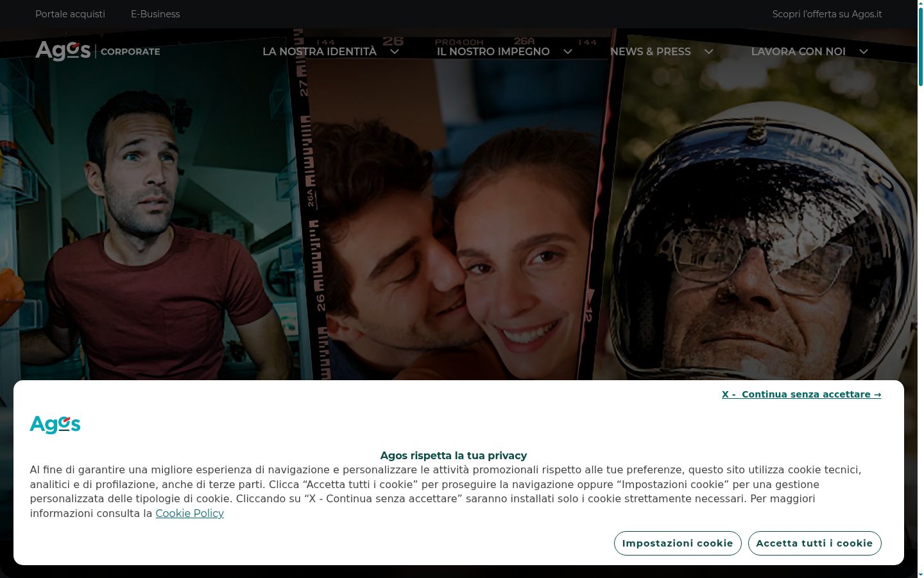Click the Agos logo in cookie banner

pos(55,425)
